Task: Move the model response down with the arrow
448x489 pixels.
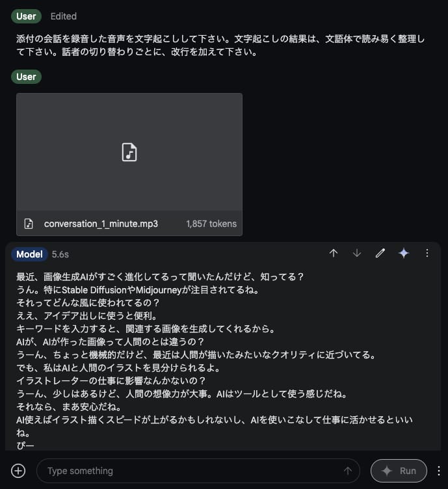Action: point(357,253)
